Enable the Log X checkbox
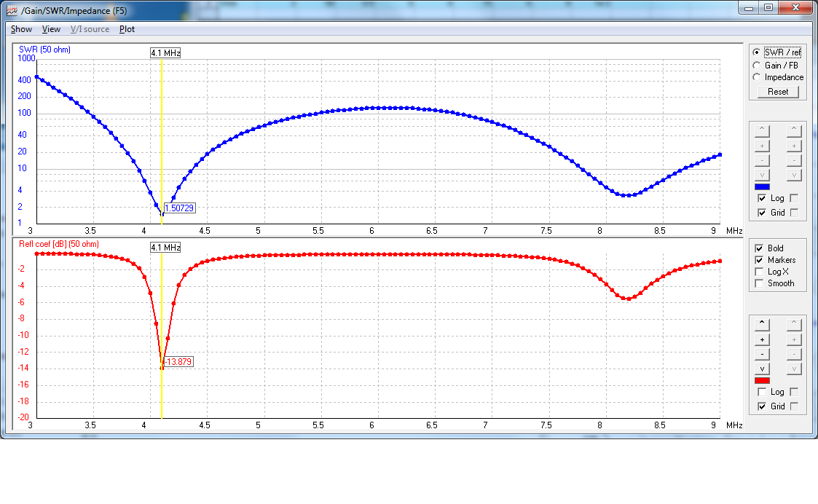 coord(759,272)
